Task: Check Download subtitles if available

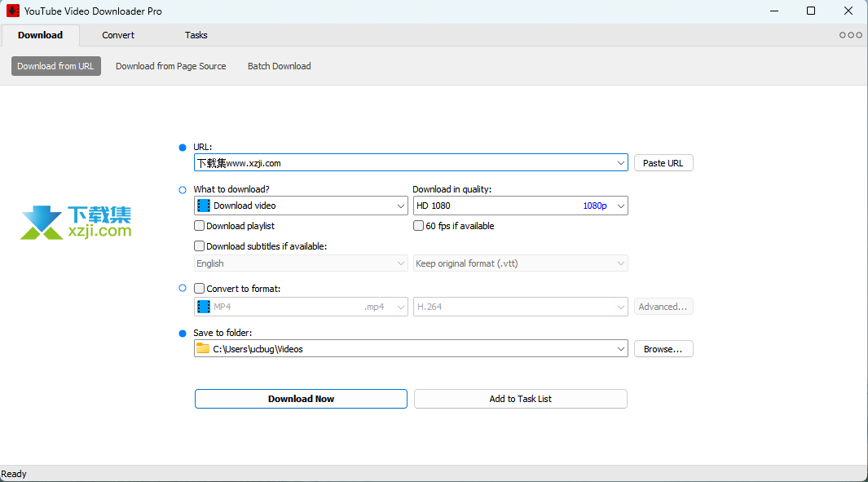Action: (x=200, y=246)
